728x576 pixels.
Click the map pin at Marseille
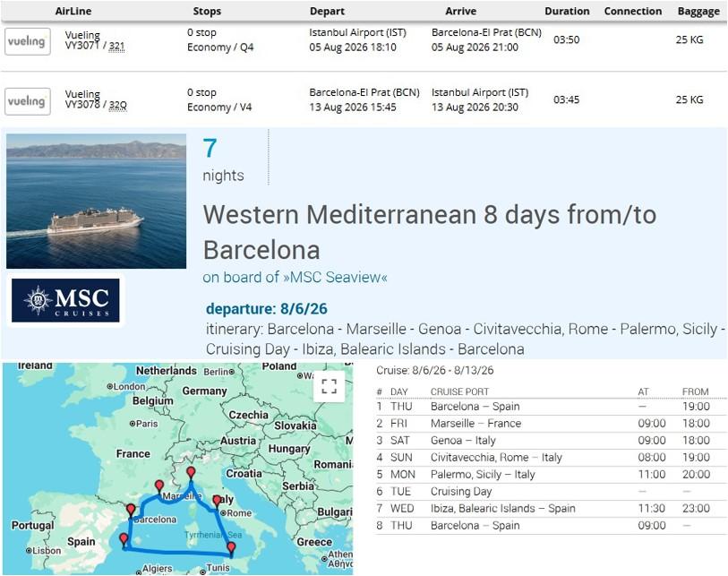coord(159,486)
